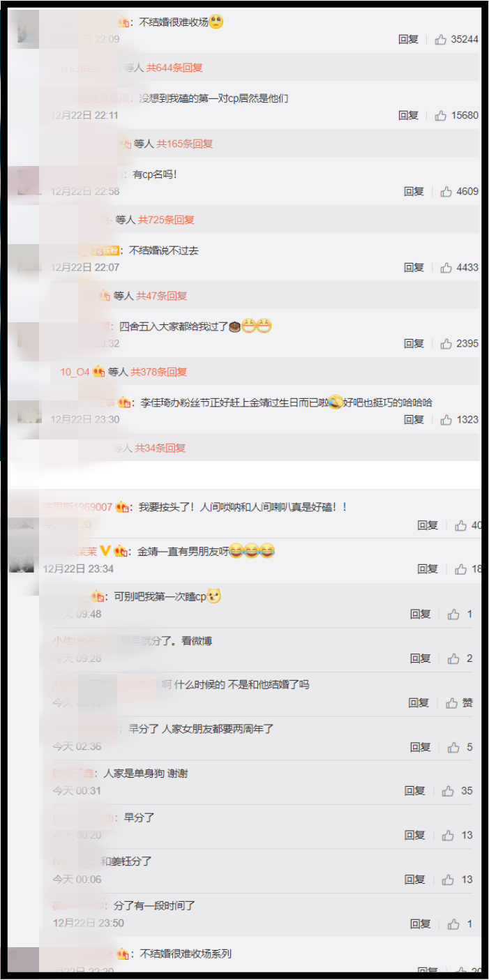Screen dimensions: 489x980
Task: Thumbs-up the '人家是单身狗 谢谢' reply
Action: coord(448,791)
